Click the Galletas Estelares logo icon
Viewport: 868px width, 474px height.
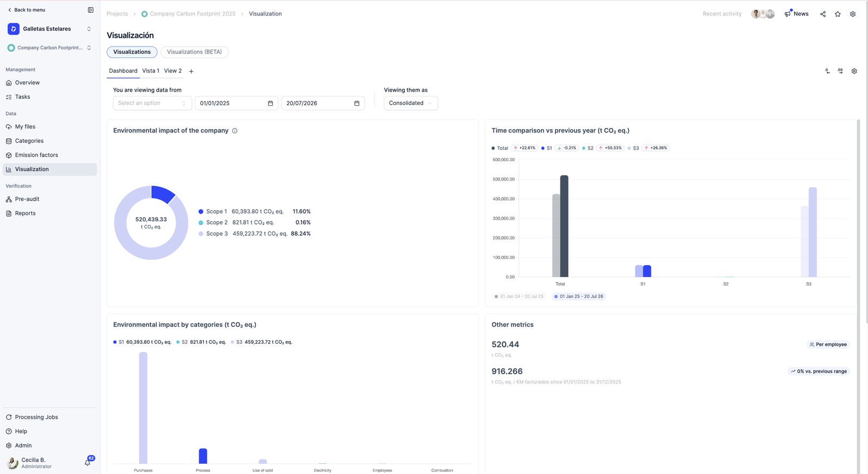pyautogui.click(x=14, y=29)
